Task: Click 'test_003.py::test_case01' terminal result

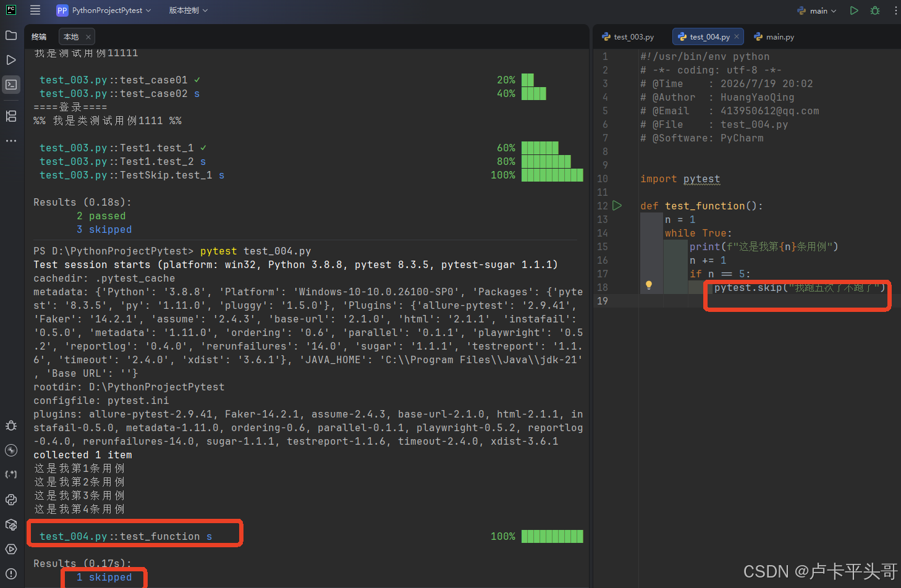Action: pyautogui.click(x=120, y=80)
